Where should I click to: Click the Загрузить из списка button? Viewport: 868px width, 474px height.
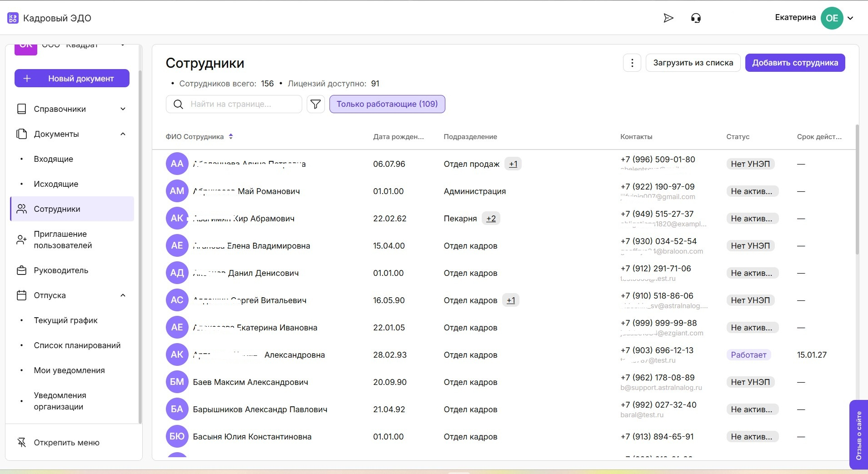693,63
